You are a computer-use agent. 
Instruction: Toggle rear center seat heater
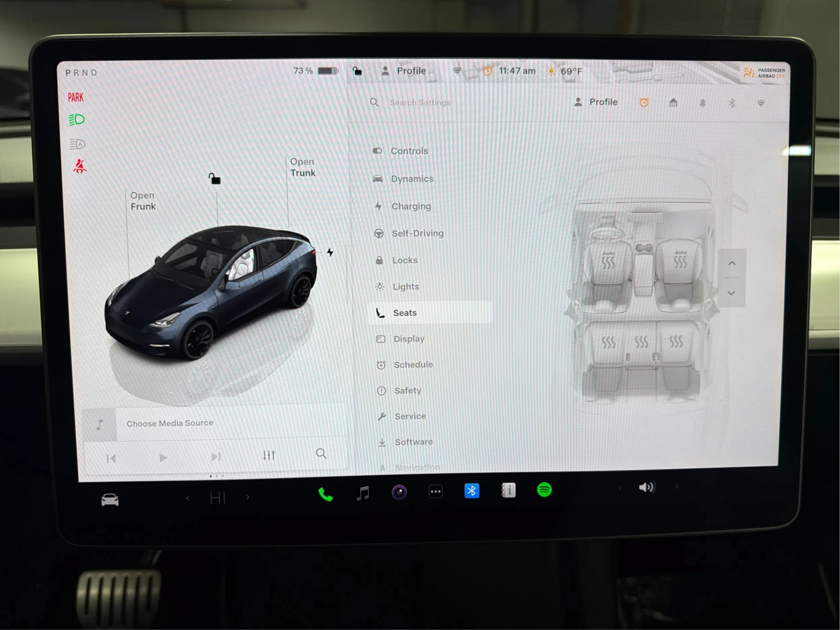point(642,342)
